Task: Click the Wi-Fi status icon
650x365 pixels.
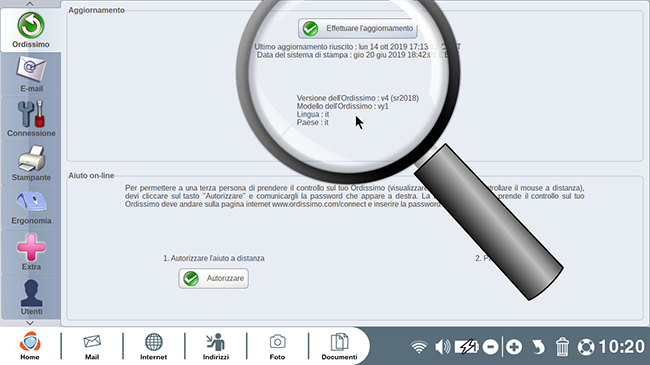Action: click(x=419, y=347)
